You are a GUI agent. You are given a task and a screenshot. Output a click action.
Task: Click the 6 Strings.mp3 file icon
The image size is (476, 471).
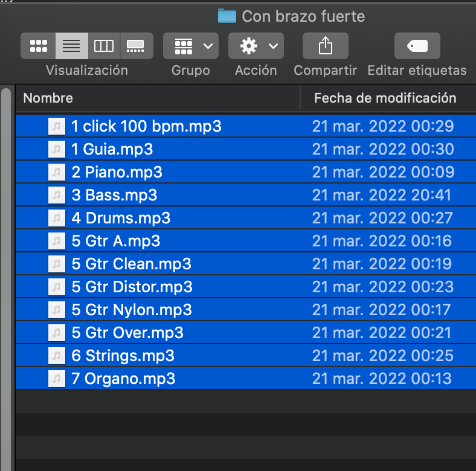point(57,356)
